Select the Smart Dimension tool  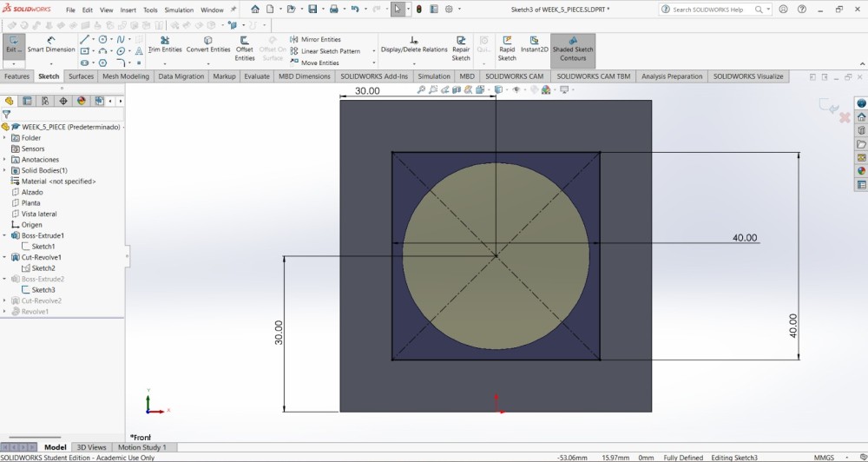point(51,45)
